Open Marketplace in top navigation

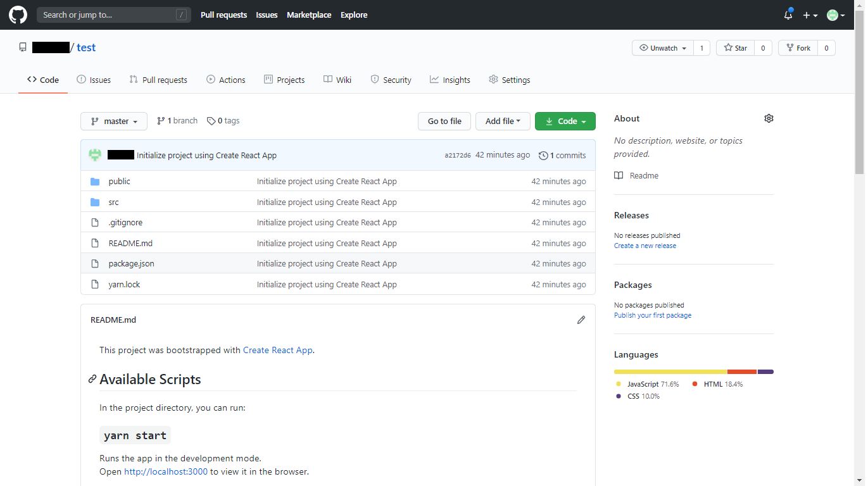[x=309, y=15]
